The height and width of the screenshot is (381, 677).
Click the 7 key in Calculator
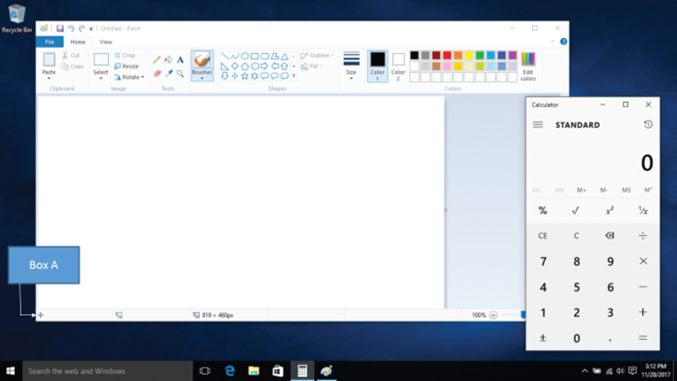click(x=543, y=261)
